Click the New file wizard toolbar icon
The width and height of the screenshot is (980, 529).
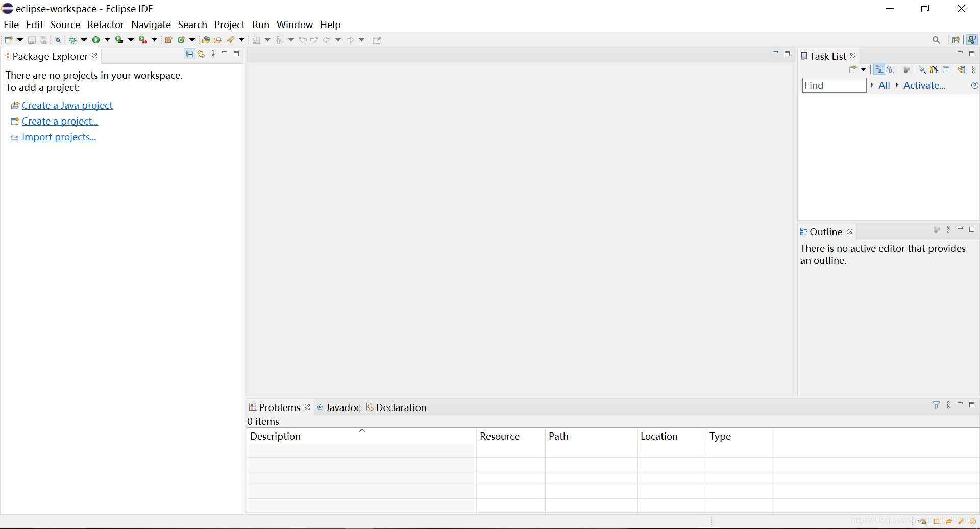pyautogui.click(x=9, y=40)
